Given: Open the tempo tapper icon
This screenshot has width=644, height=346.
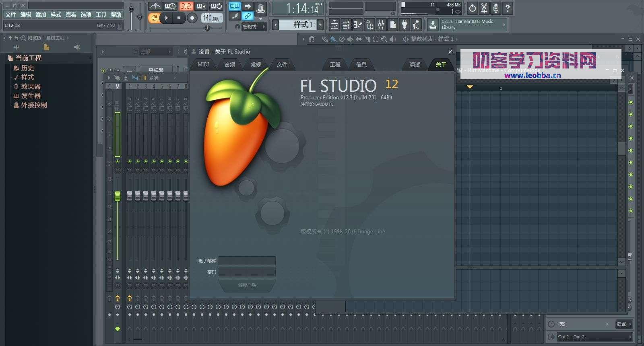Looking at the screenshot, I should 416,25.
